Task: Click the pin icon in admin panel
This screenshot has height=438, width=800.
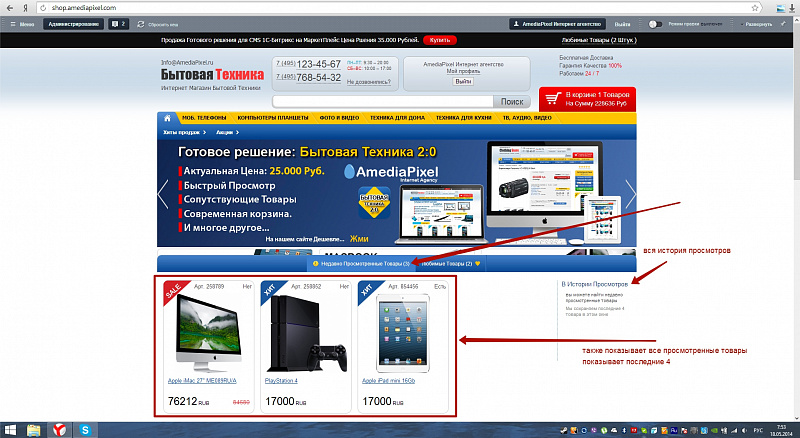Action: click(783, 23)
